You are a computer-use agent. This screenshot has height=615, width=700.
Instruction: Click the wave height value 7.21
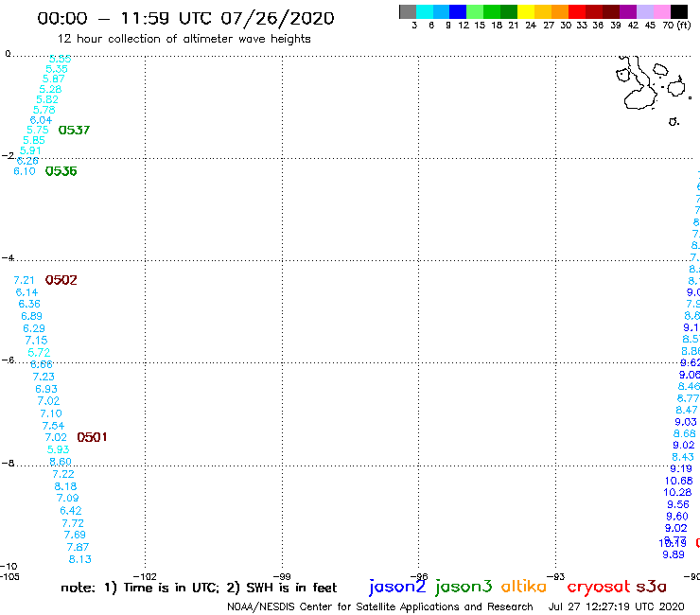tap(24, 280)
